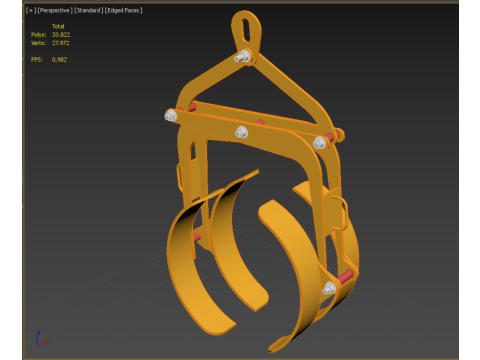
Task: Click the FPS value 0,982
Action: pos(59,59)
